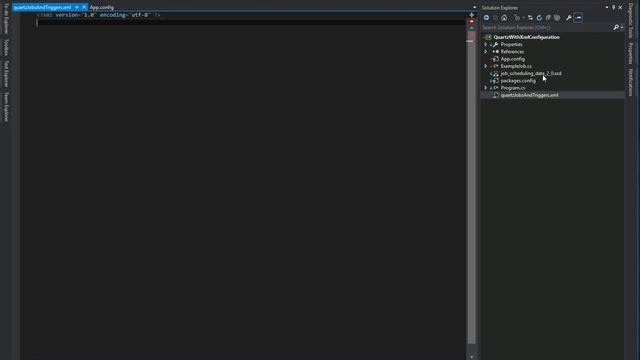Toggle the Preview Selected Items button

578,18
